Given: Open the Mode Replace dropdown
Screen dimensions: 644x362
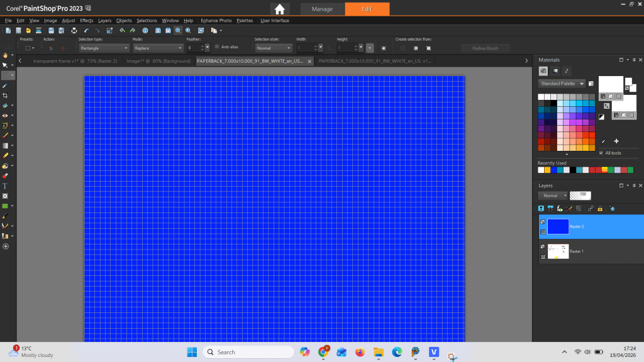Looking at the screenshot, I should pos(158,48).
